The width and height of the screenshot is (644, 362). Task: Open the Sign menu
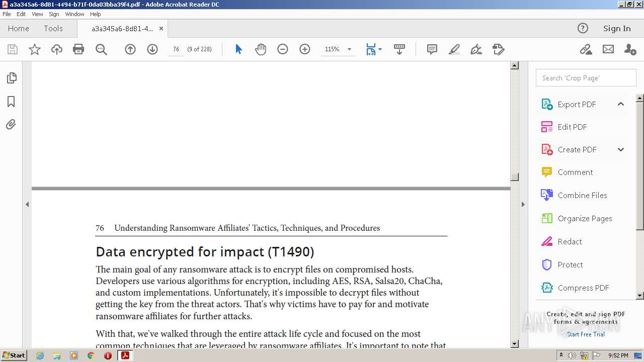click(54, 14)
